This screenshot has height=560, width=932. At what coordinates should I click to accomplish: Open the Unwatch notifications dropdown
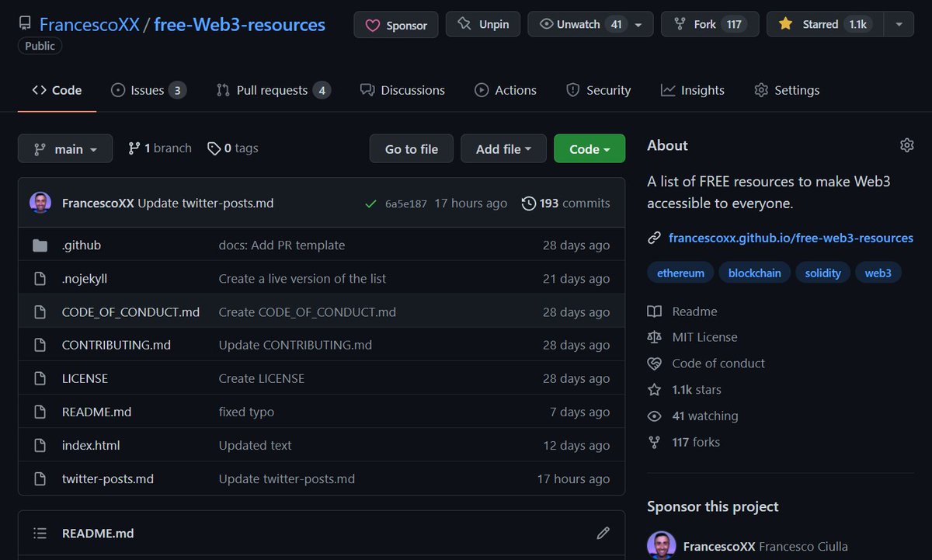pos(589,25)
